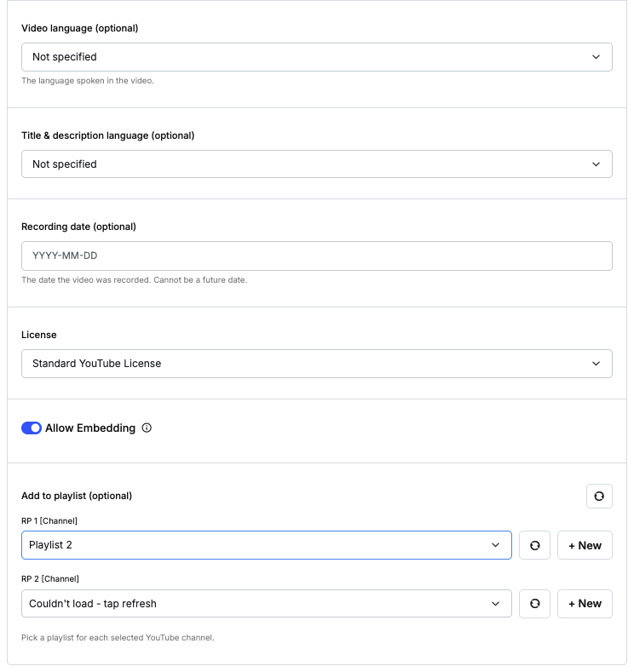Refresh playlists for RP 1 channel
The image size is (634, 672).
534,545
